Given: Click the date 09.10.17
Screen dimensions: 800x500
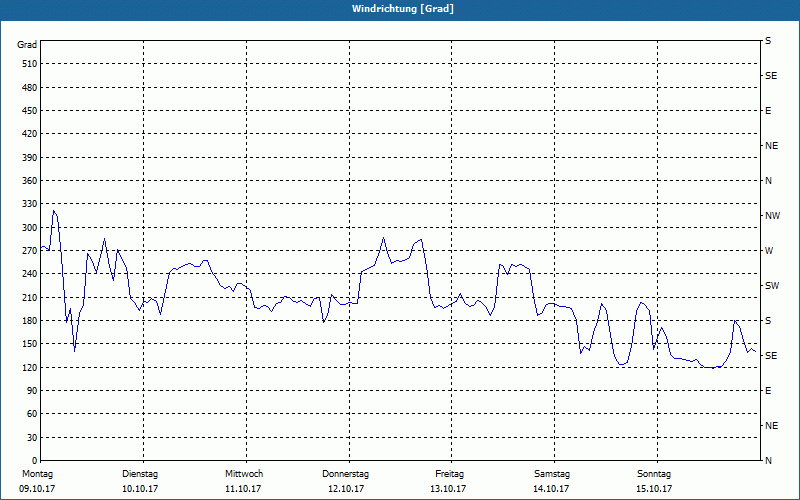Looking at the screenshot, I should pyautogui.click(x=37, y=489).
